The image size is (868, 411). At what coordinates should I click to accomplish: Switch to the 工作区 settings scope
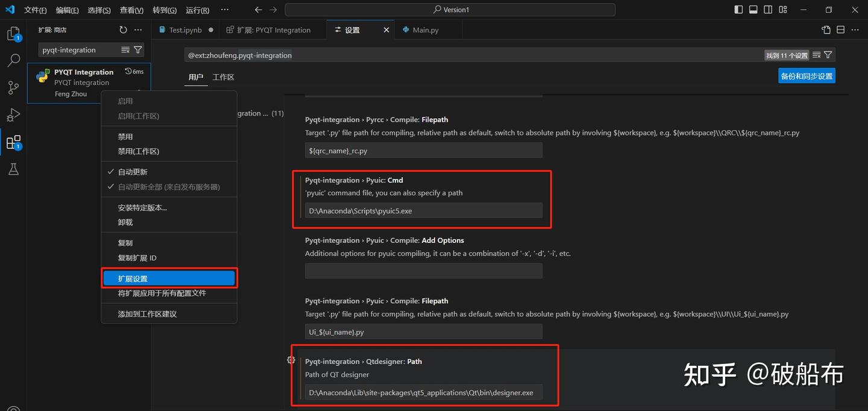click(x=223, y=77)
